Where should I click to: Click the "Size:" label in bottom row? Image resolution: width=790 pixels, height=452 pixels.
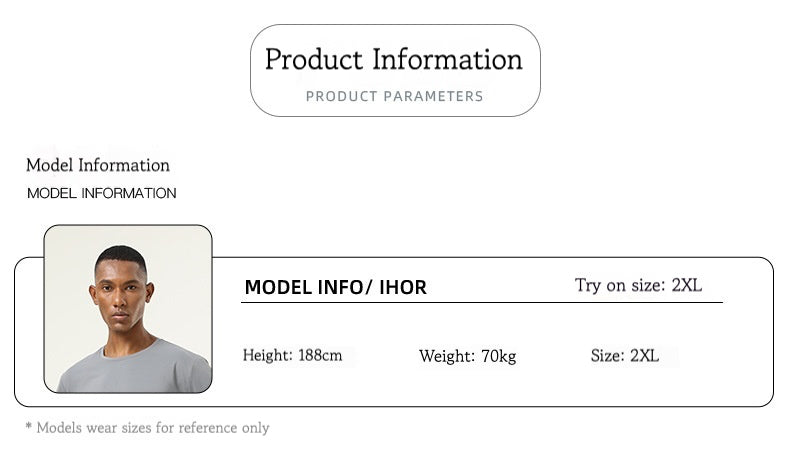click(607, 356)
